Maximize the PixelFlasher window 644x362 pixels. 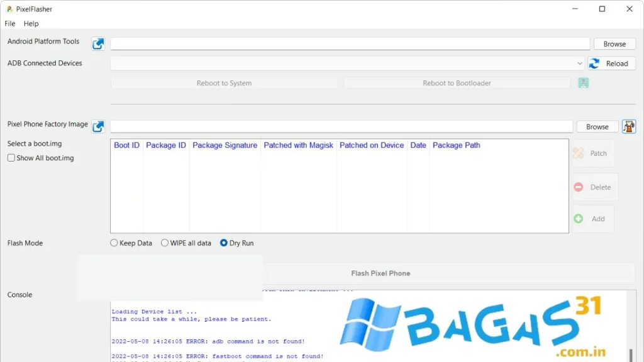click(x=602, y=9)
